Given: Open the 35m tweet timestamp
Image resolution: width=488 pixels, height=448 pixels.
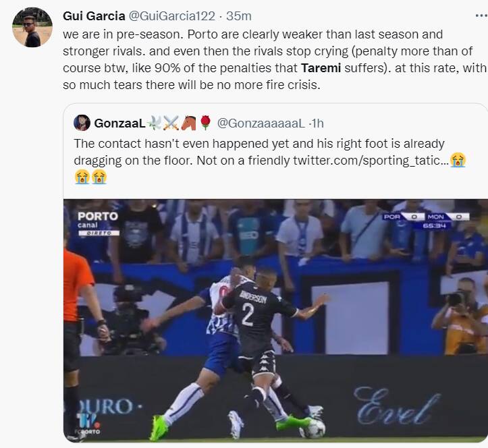Looking at the screenshot, I should pyautogui.click(x=239, y=16).
